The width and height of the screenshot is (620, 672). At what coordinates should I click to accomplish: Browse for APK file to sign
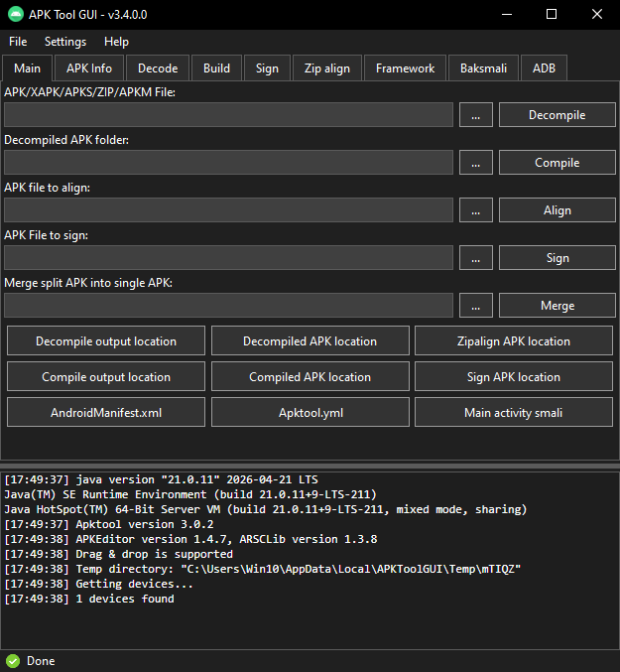(x=476, y=257)
